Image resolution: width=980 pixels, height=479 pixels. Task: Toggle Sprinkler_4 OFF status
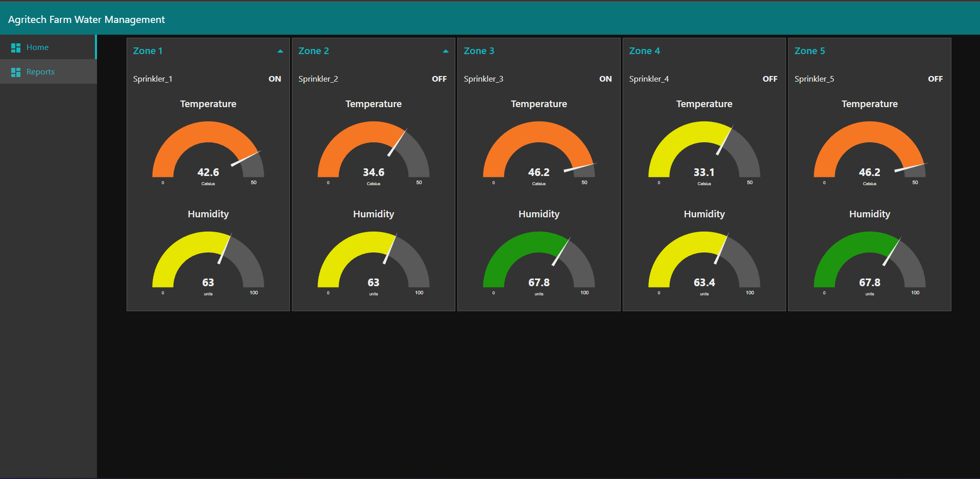[770, 79]
